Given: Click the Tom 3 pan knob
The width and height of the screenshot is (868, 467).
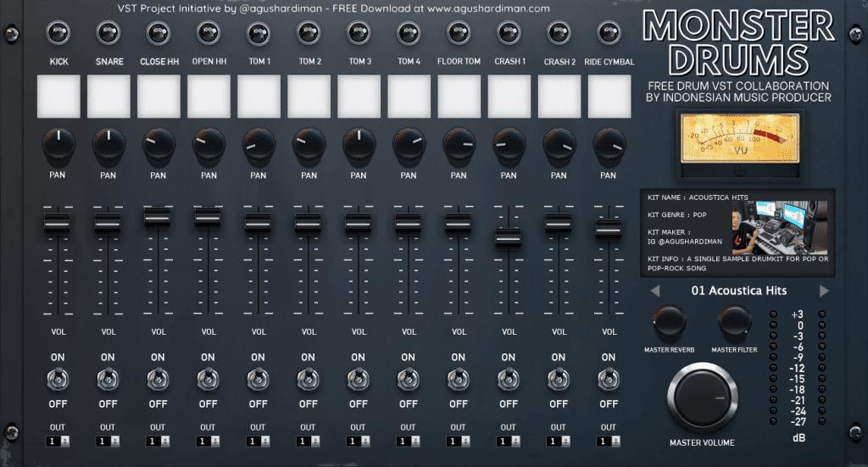Looking at the screenshot, I should tap(359, 146).
